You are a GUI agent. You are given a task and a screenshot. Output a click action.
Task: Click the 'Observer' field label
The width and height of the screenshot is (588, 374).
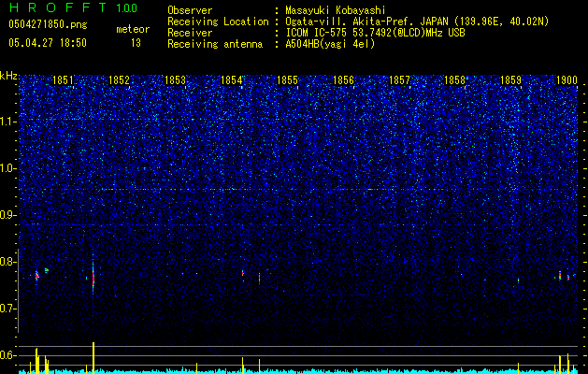tap(190, 10)
